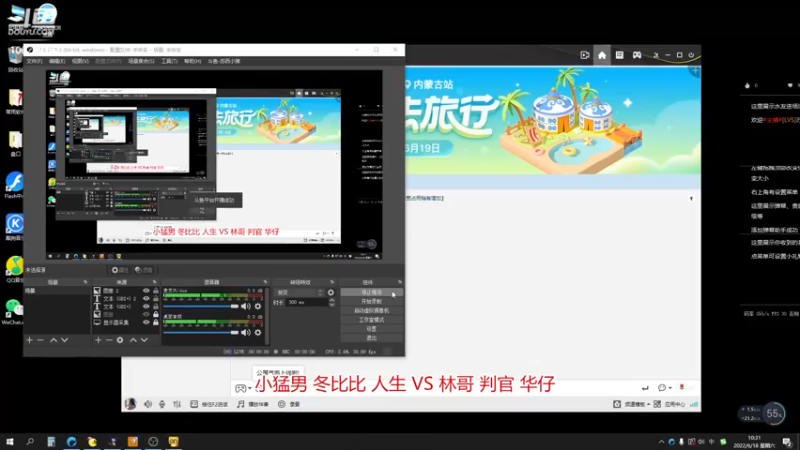Click 退出 button in OBS controls
Viewport: 800px width, 450px height.
click(371, 338)
